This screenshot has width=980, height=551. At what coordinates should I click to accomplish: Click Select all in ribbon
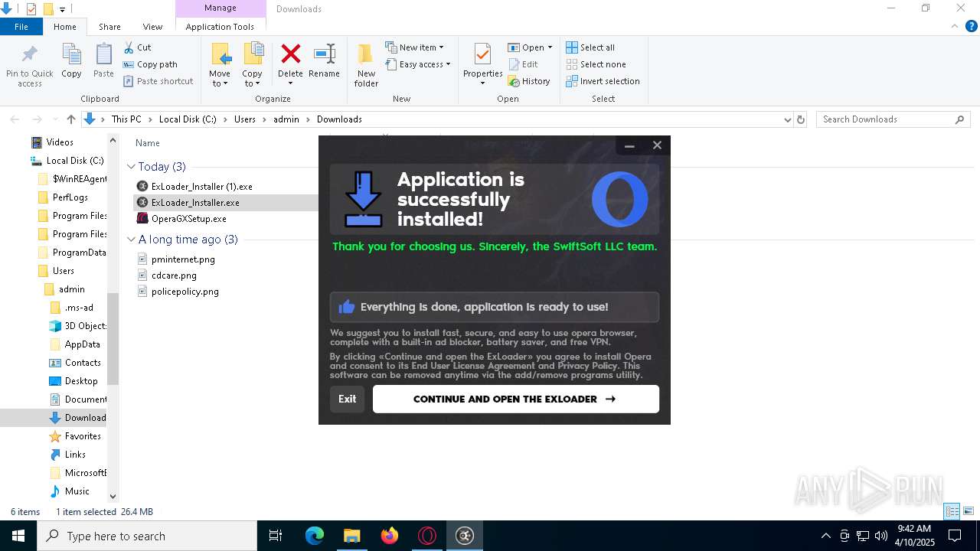coord(590,47)
